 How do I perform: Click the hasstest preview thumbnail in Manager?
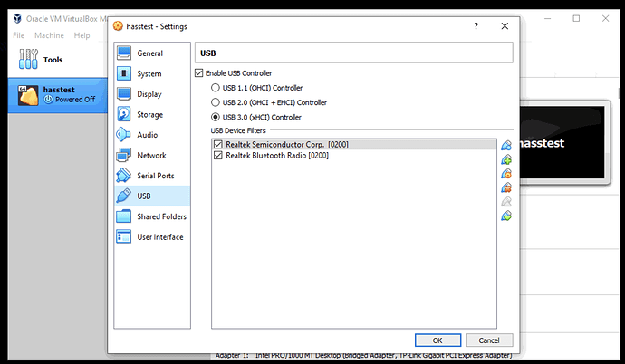[x=562, y=142]
